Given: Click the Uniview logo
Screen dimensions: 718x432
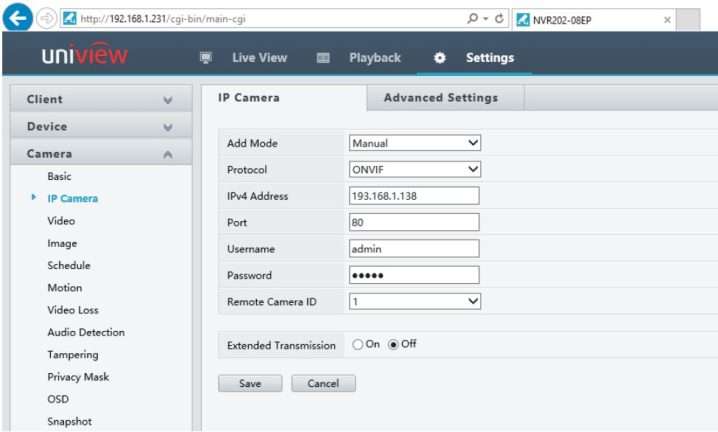Looking at the screenshot, I should coord(84,57).
